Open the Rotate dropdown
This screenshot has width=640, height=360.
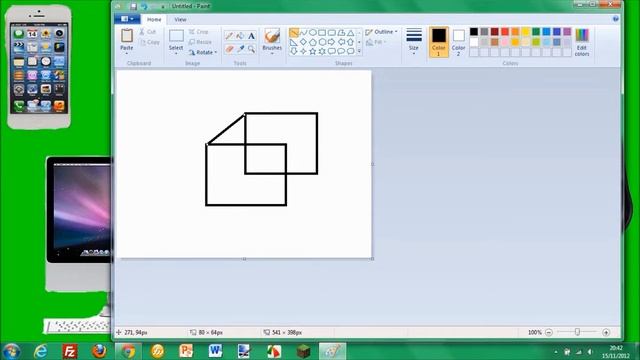pyautogui.click(x=203, y=52)
